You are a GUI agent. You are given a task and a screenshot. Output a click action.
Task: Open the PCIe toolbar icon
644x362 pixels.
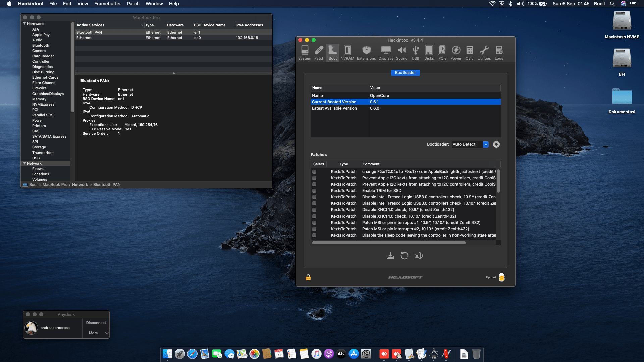(x=442, y=53)
